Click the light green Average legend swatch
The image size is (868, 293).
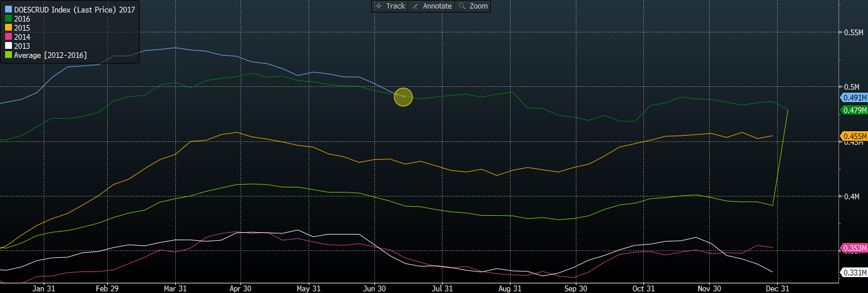tap(8, 55)
